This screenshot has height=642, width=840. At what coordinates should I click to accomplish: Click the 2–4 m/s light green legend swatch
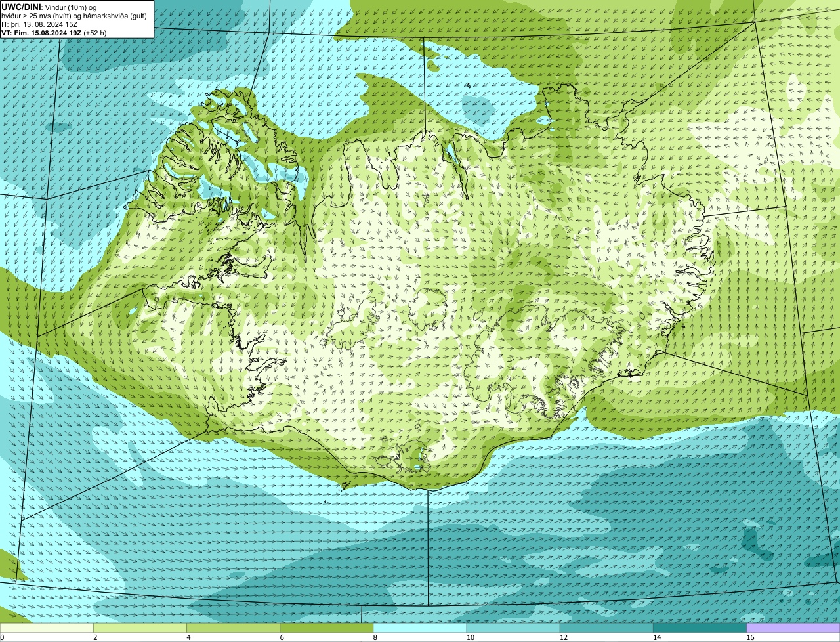140,628
